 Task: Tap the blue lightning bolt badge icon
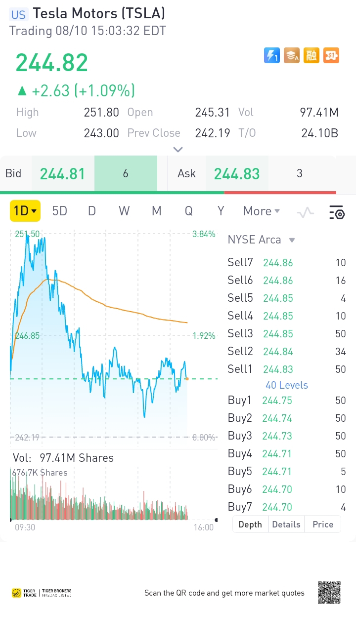[x=272, y=55]
